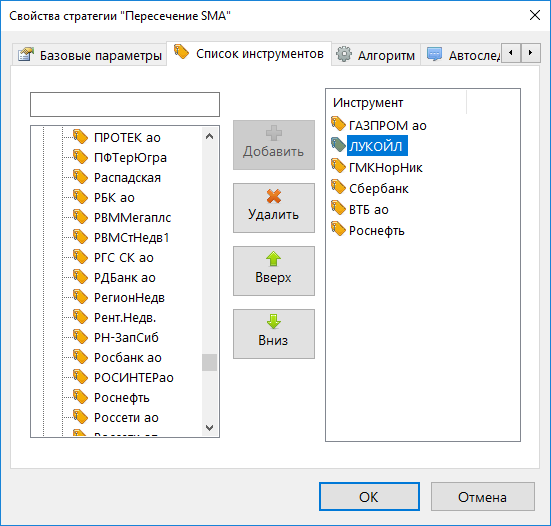Open the Алгоритм tab
Image resolution: width=551 pixels, height=526 pixels.
(x=376, y=55)
